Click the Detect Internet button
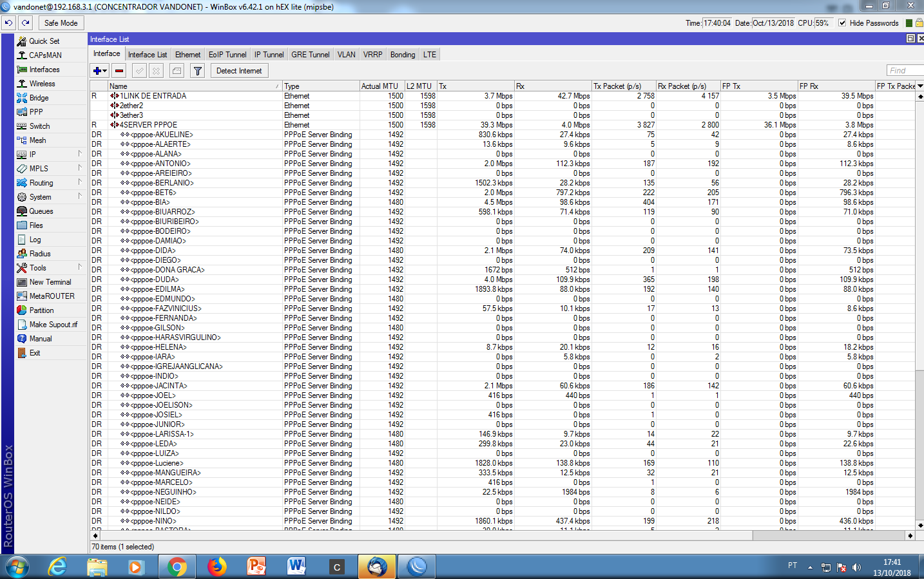 239,71
